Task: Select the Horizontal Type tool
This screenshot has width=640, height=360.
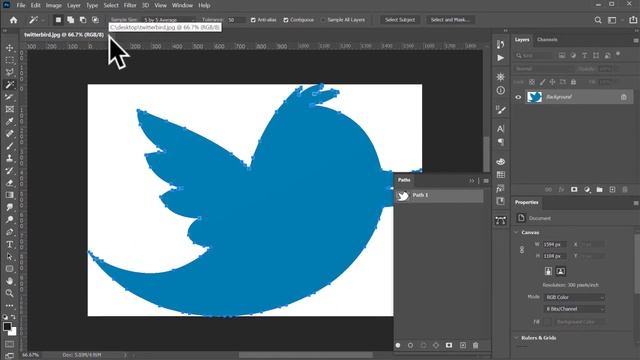Action: coord(9,244)
